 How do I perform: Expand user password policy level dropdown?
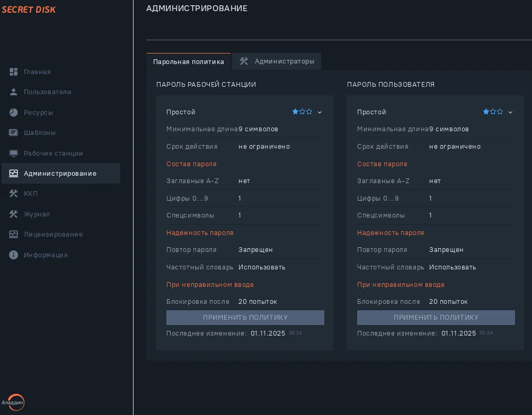click(x=510, y=112)
